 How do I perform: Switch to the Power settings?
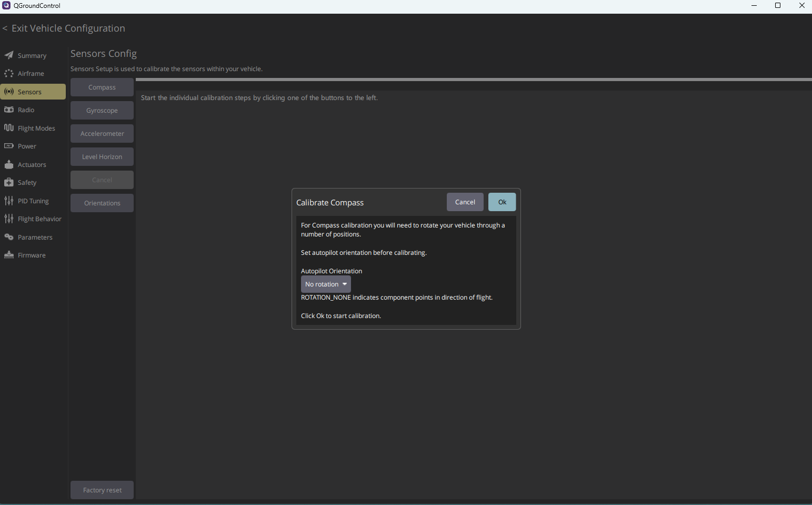33,146
